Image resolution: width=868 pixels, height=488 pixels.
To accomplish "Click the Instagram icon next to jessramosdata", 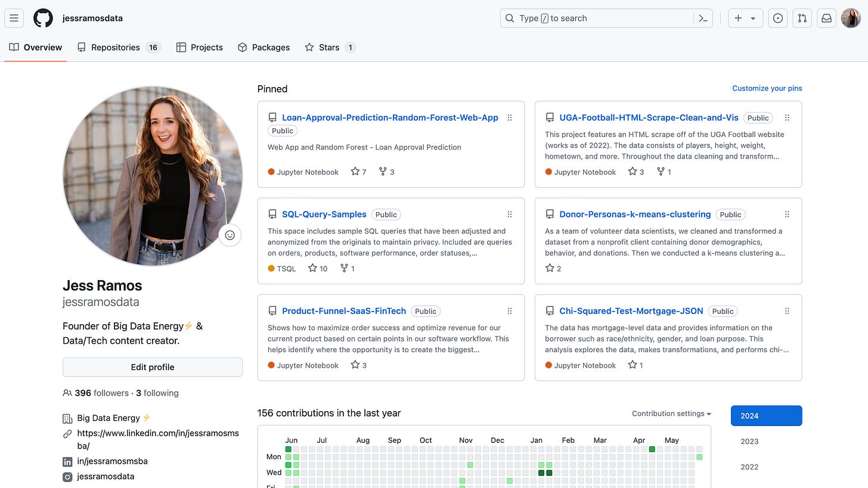I will (x=66, y=476).
